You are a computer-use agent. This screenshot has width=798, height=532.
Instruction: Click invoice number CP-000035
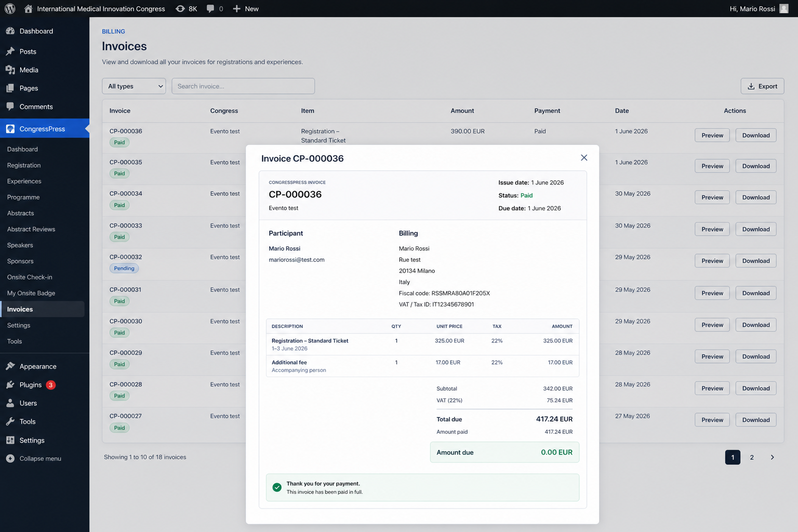tap(126, 162)
